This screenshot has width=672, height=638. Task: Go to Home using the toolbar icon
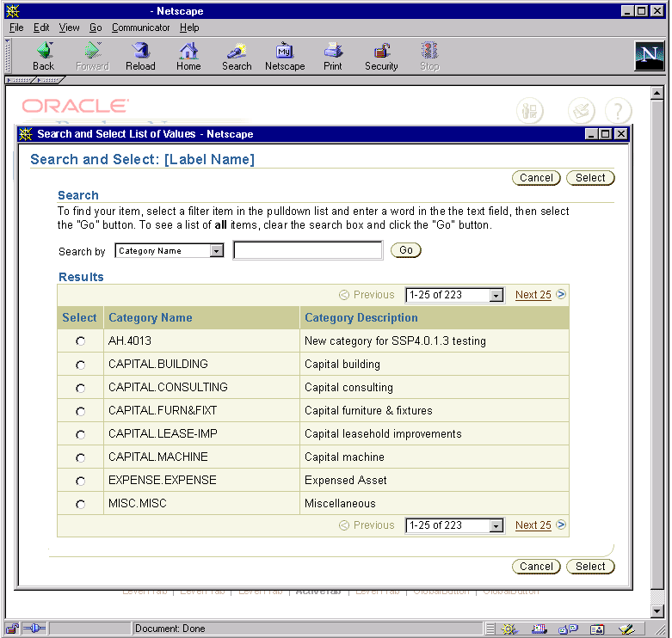point(188,57)
